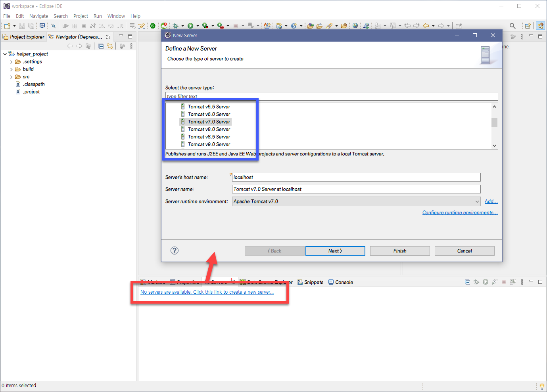This screenshot has height=392, width=547.
Task: Click the Resume debug toolbar icon
Action: point(65,26)
